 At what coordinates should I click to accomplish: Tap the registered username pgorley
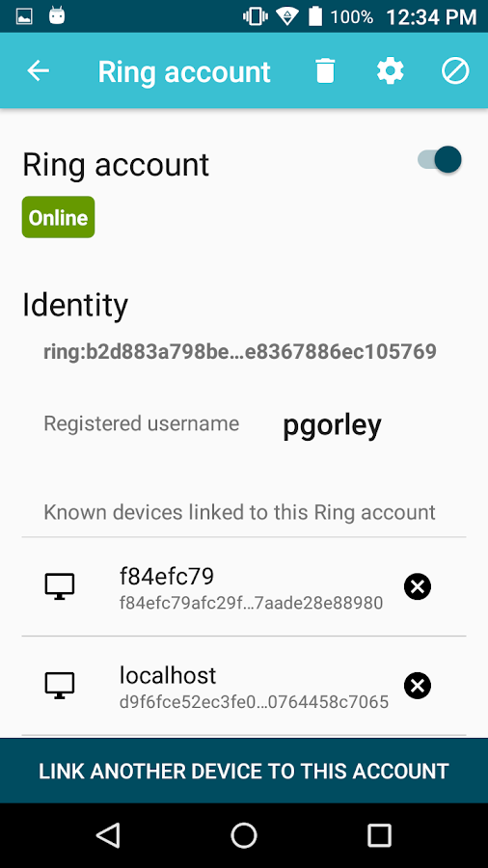(x=332, y=425)
